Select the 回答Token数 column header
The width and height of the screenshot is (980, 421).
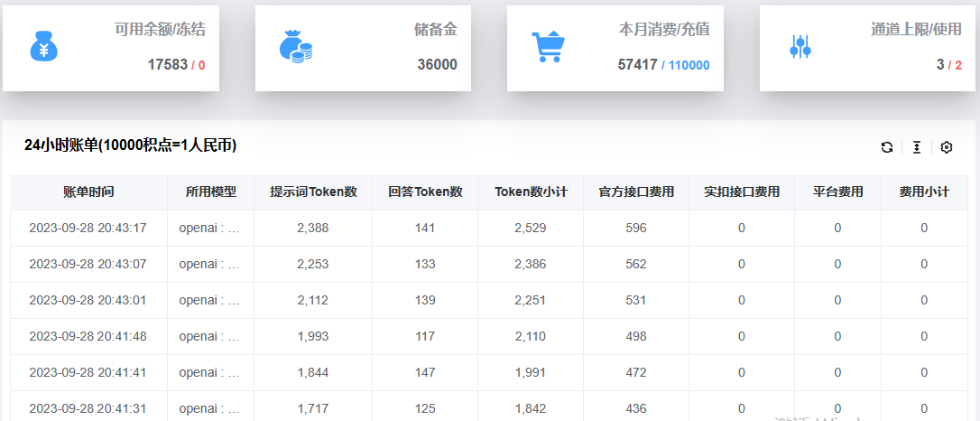[425, 192]
